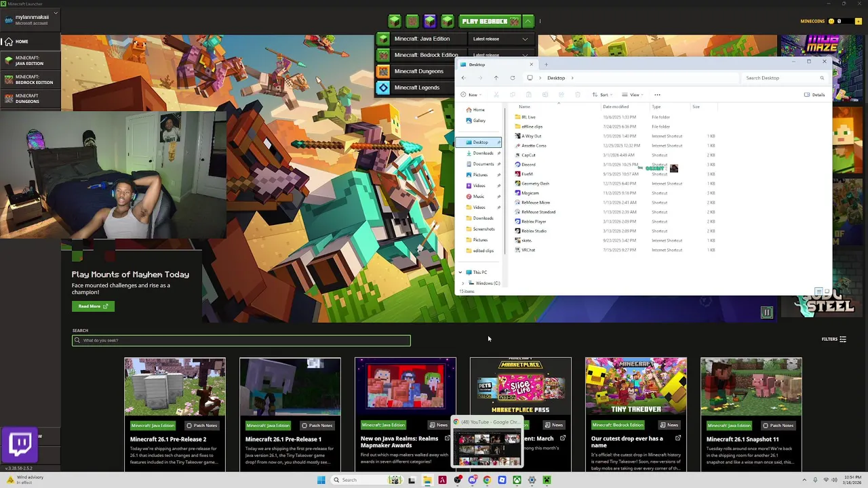Open the Xbox app from the taskbar
Screen dimensions: 868x488
(x=517, y=480)
